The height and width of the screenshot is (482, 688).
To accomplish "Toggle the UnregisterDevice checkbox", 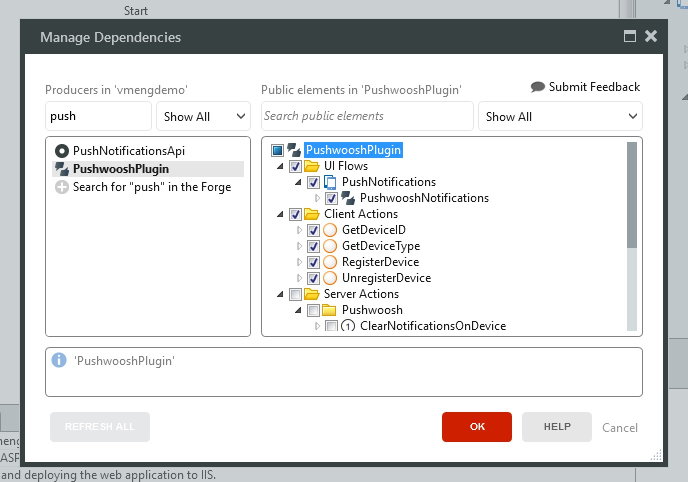I will tap(314, 278).
